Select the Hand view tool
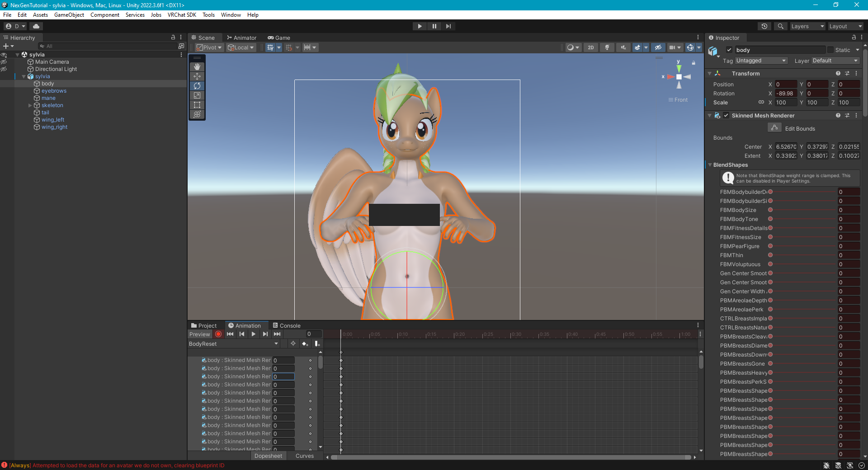Viewport: 868px width, 470px height. pos(197,66)
